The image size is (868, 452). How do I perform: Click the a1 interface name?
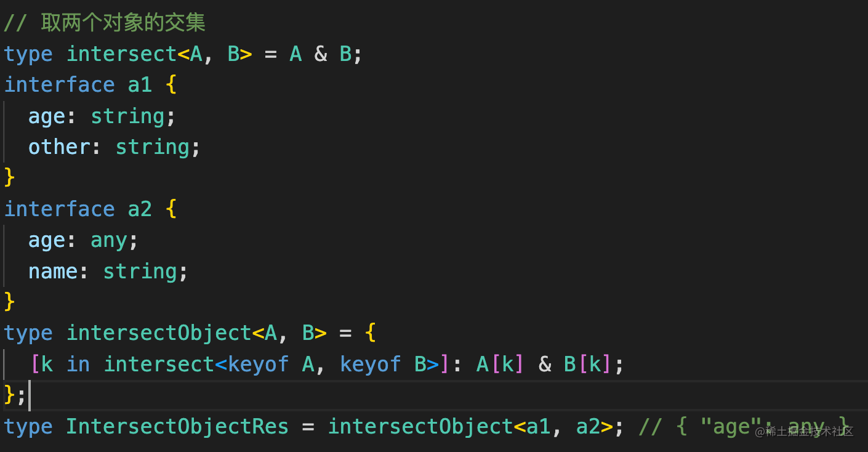140,85
